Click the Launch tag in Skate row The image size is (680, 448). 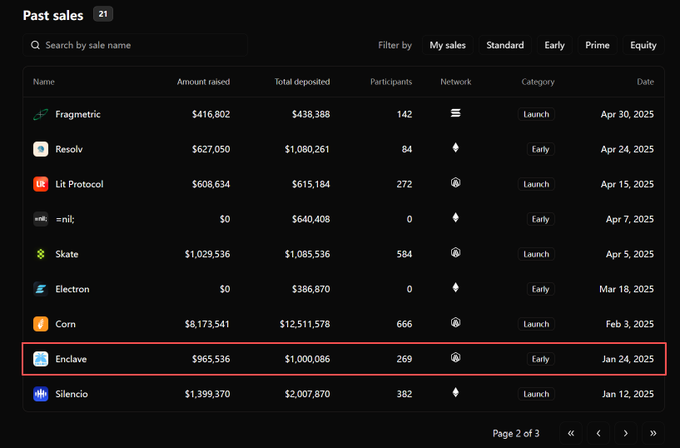coord(536,254)
